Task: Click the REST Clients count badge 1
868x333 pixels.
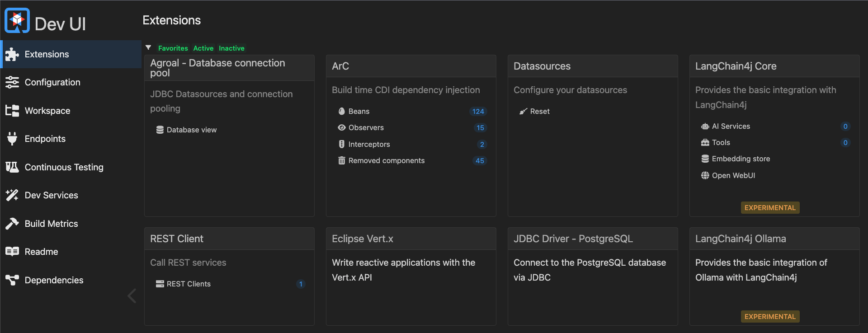Action: (301, 284)
